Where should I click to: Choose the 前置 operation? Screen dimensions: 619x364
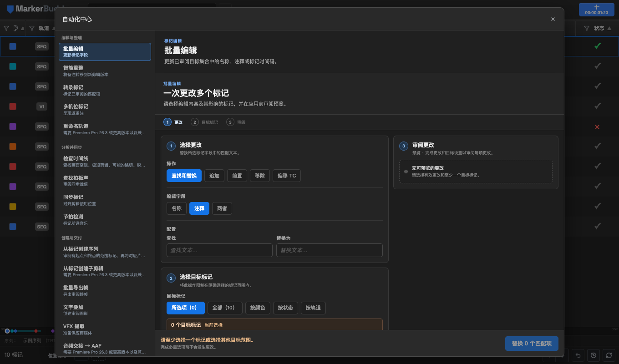(237, 176)
